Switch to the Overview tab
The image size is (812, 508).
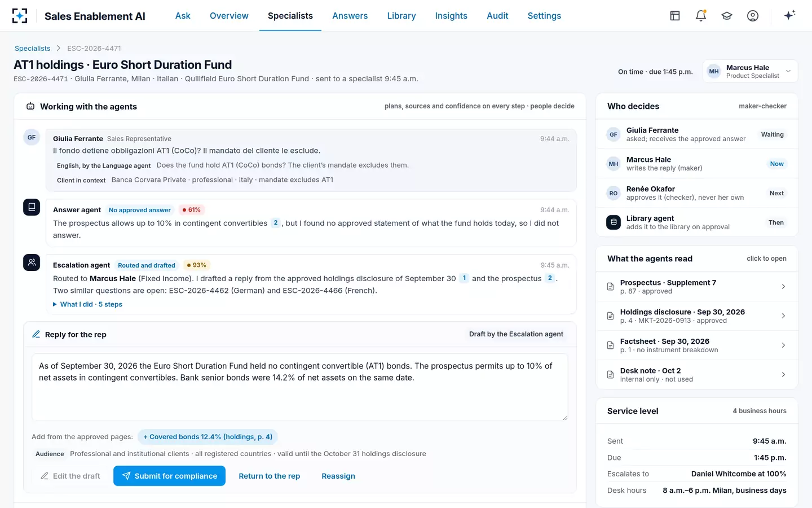[229, 16]
